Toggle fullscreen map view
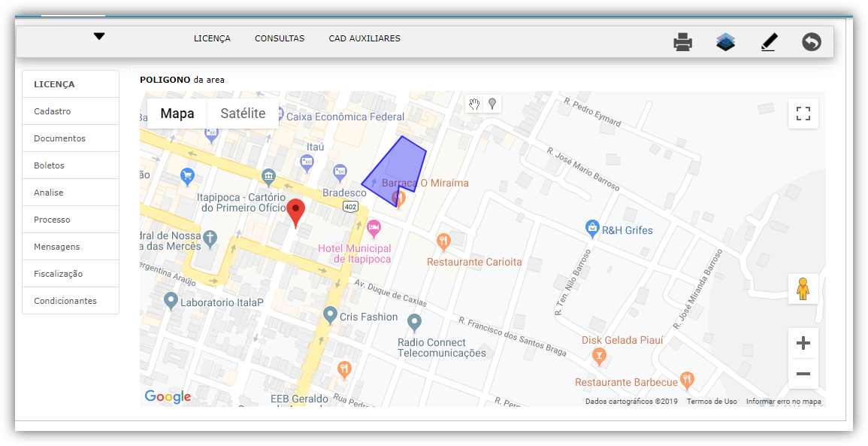 point(803,114)
